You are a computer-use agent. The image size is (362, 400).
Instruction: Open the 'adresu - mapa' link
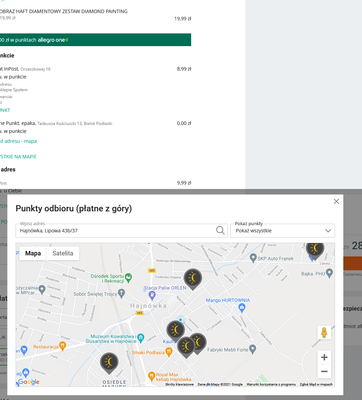click(x=18, y=141)
